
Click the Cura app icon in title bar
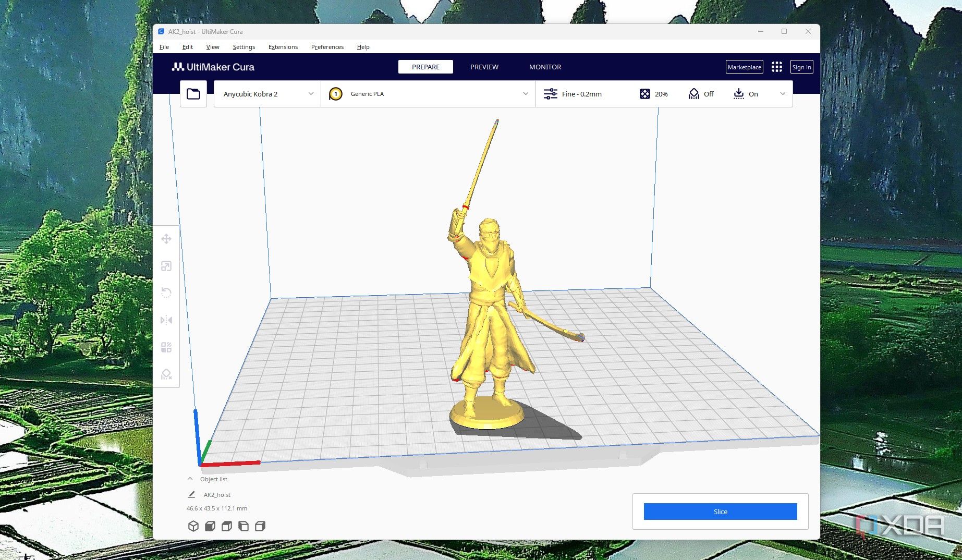click(161, 31)
